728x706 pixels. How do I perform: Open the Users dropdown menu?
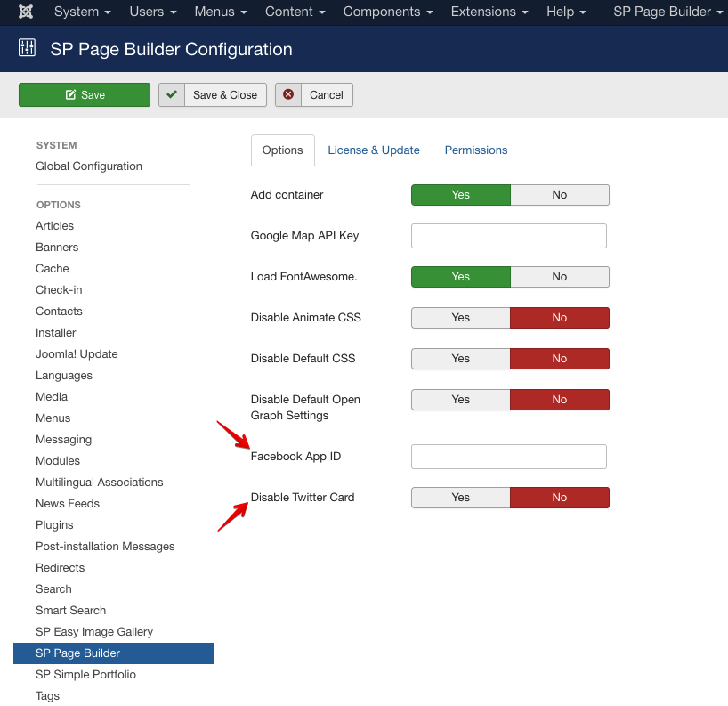[153, 12]
